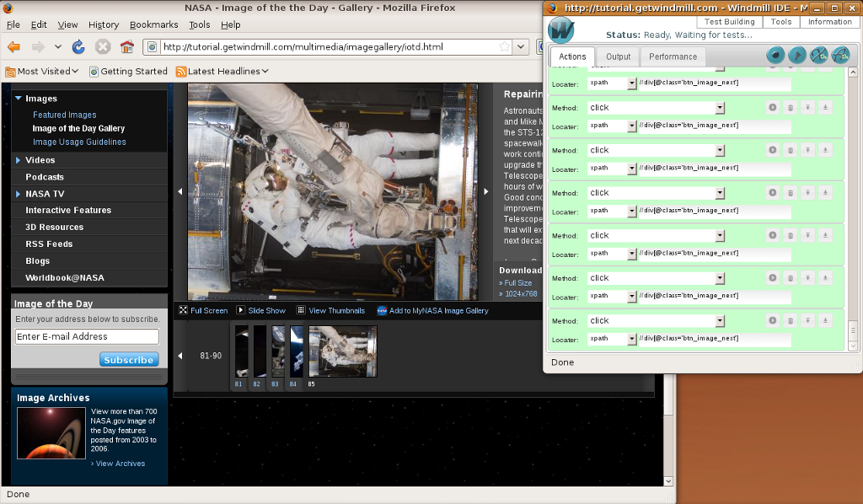
Task: Select the large thumbnail 85 in the strip
Action: (343, 351)
